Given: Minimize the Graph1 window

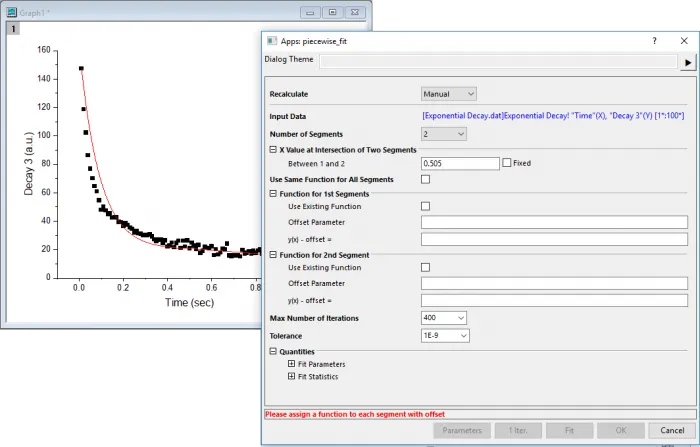Looking at the screenshot, I should click(310, 13).
